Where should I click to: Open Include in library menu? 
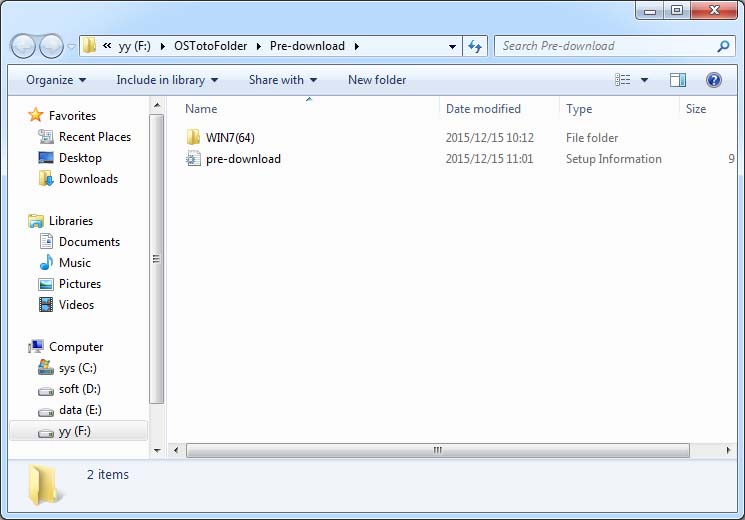[x=167, y=80]
